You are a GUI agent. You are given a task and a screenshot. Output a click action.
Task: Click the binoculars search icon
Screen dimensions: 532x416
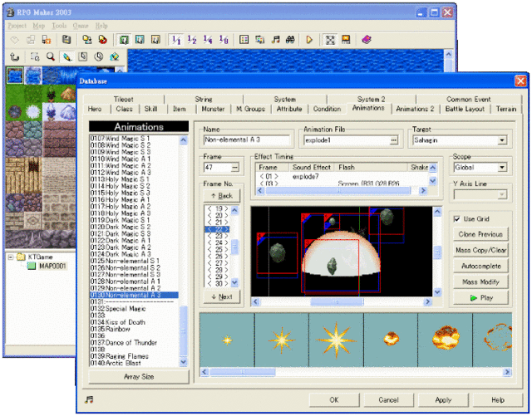click(x=290, y=39)
